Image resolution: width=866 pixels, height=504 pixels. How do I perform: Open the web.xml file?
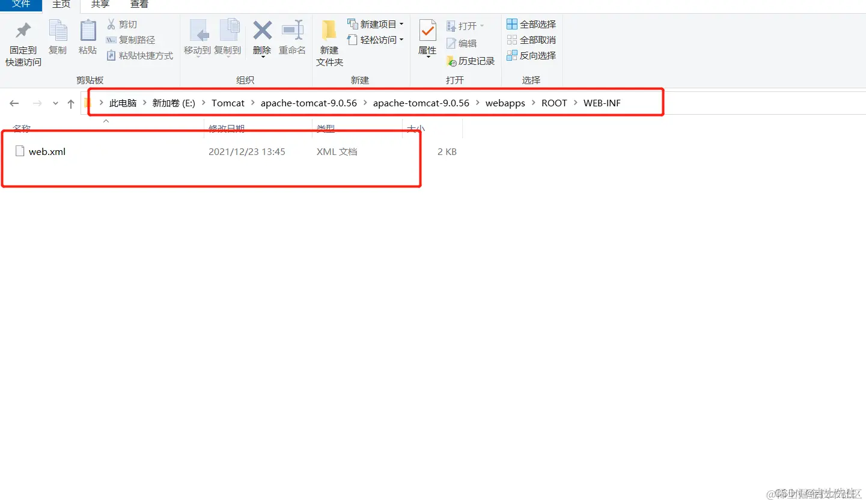(x=47, y=151)
